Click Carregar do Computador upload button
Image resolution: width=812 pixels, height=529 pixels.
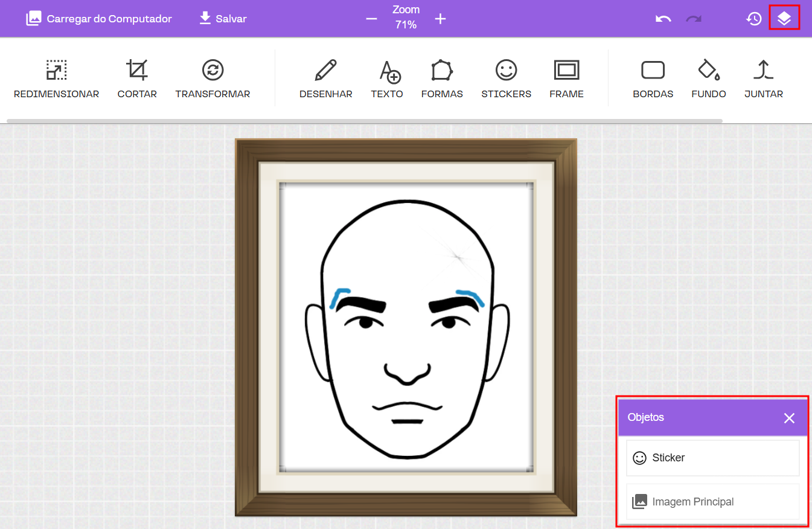pos(99,19)
